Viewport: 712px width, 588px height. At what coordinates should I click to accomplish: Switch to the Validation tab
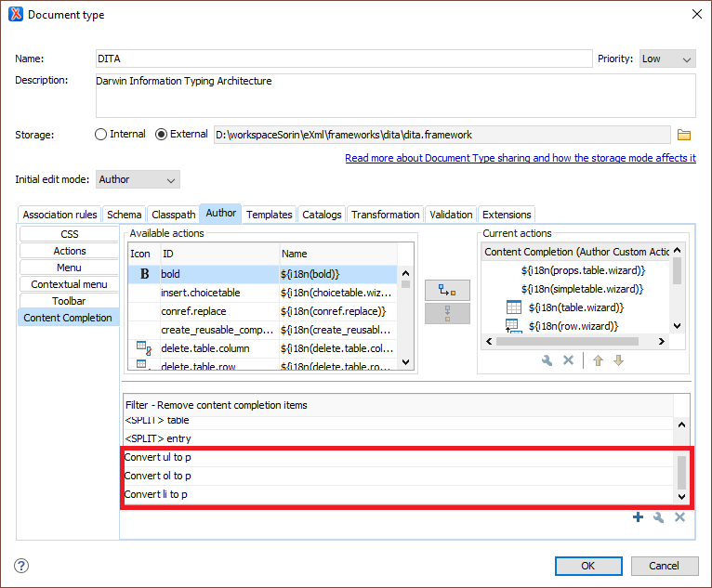point(451,215)
